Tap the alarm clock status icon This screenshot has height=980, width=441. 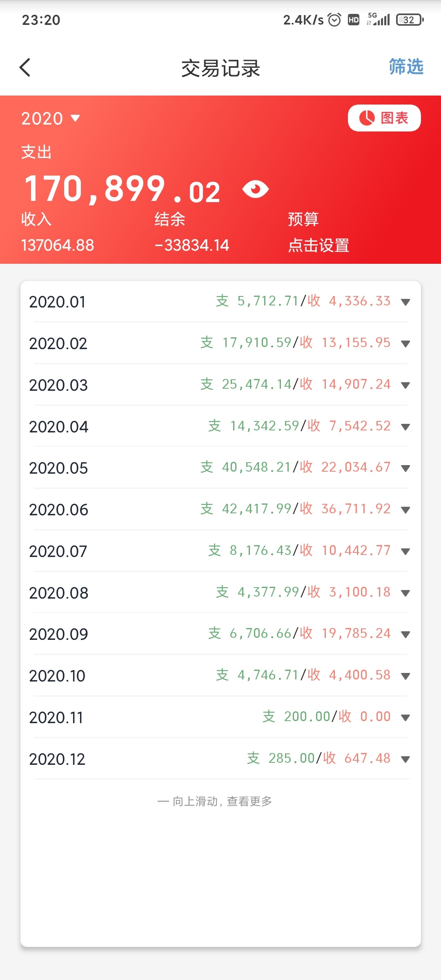[334, 20]
